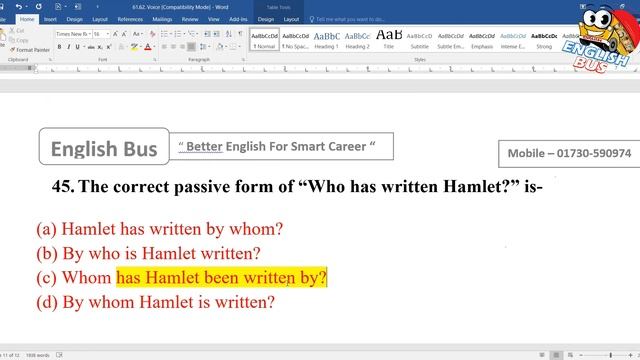Undo the last action in Word
Screen dimensions: 640x360
(x=18, y=7)
